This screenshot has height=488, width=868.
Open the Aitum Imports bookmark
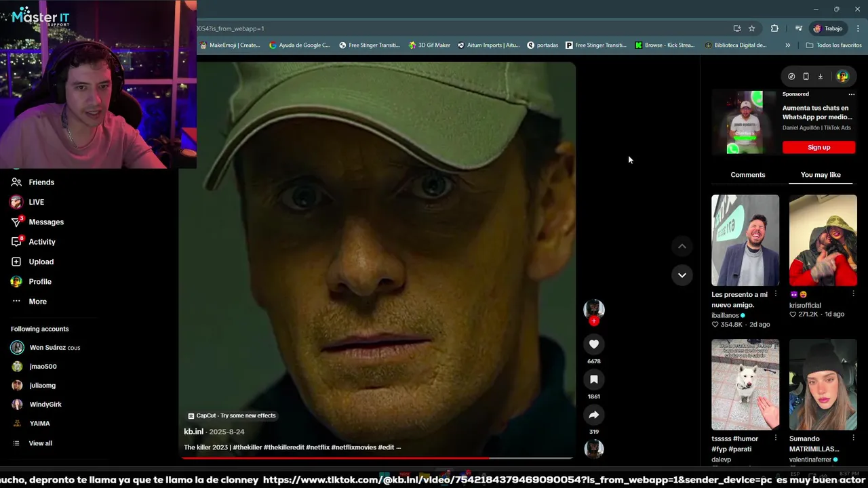pyautogui.click(x=488, y=45)
